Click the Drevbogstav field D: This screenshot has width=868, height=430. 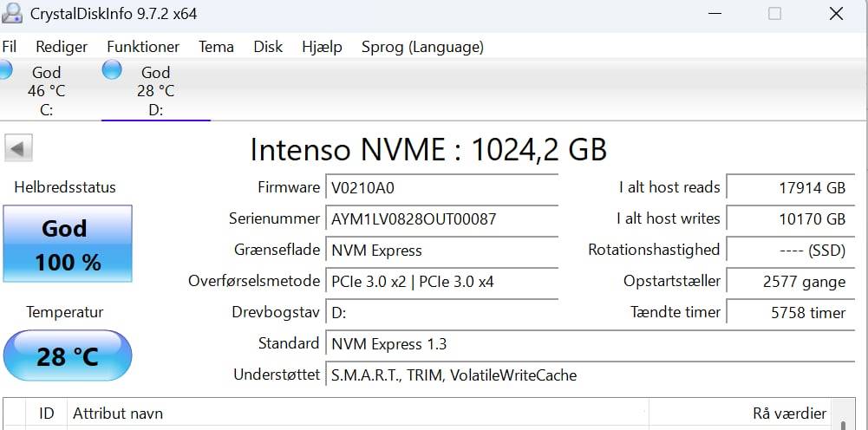pos(441,313)
